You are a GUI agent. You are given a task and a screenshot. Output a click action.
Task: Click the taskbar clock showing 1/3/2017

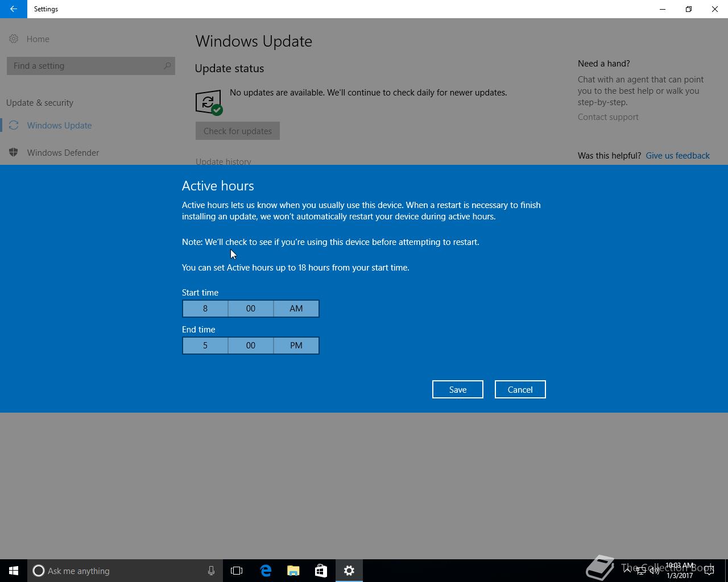[680, 571]
